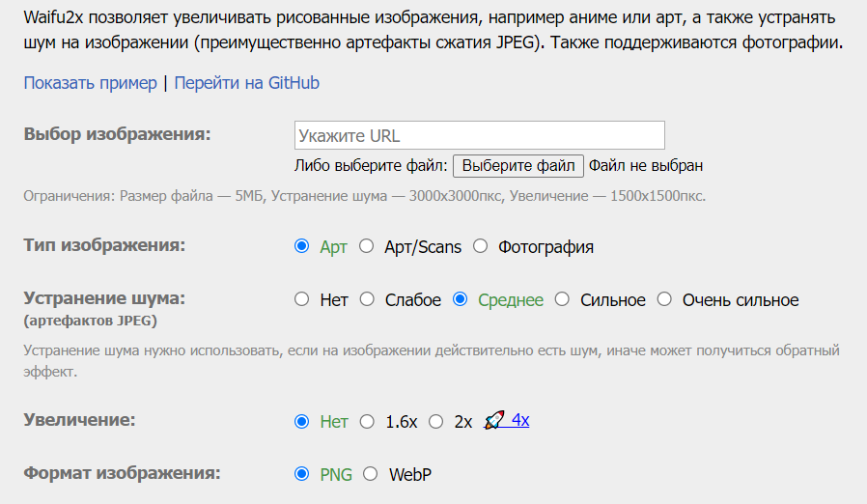This screenshot has height=504, width=867.
Task: Click the "(артефактов JPEG)" sublabel
Action: tap(90, 321)
